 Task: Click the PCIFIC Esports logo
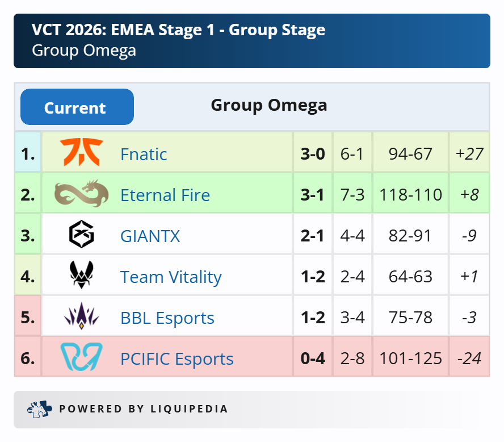coord(81,358)
